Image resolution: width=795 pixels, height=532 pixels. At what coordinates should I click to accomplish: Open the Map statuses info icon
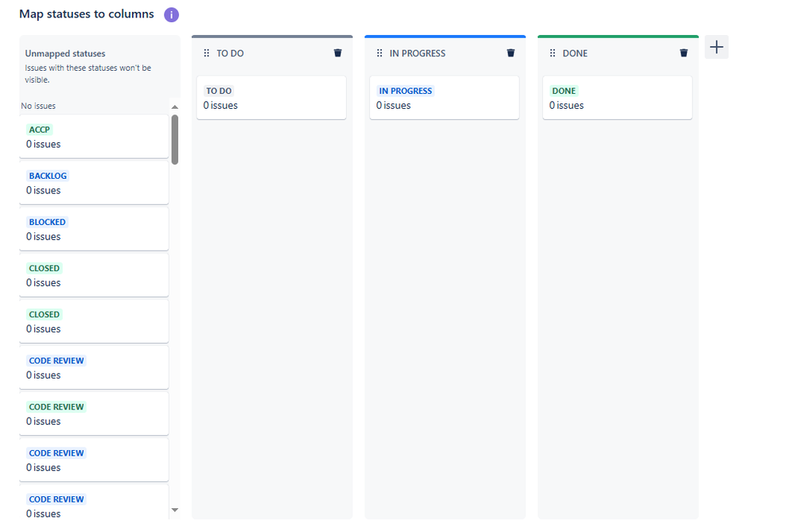171,14
